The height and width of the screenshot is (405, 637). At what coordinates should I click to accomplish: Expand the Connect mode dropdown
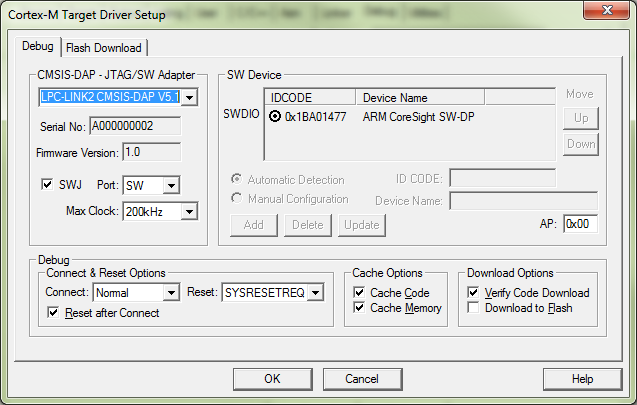point(170,293)
